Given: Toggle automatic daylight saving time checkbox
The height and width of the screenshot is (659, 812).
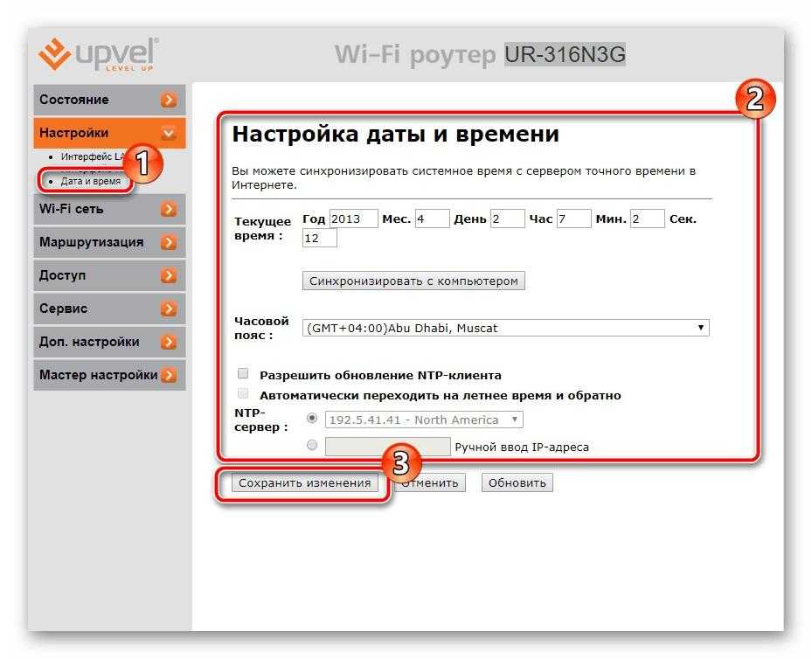Looking at the screenshot, I should click(244, 394).
